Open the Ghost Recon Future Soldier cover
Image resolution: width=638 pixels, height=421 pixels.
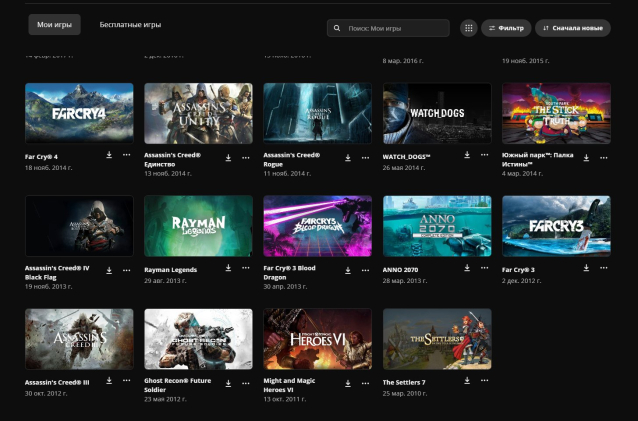point(199,339)
